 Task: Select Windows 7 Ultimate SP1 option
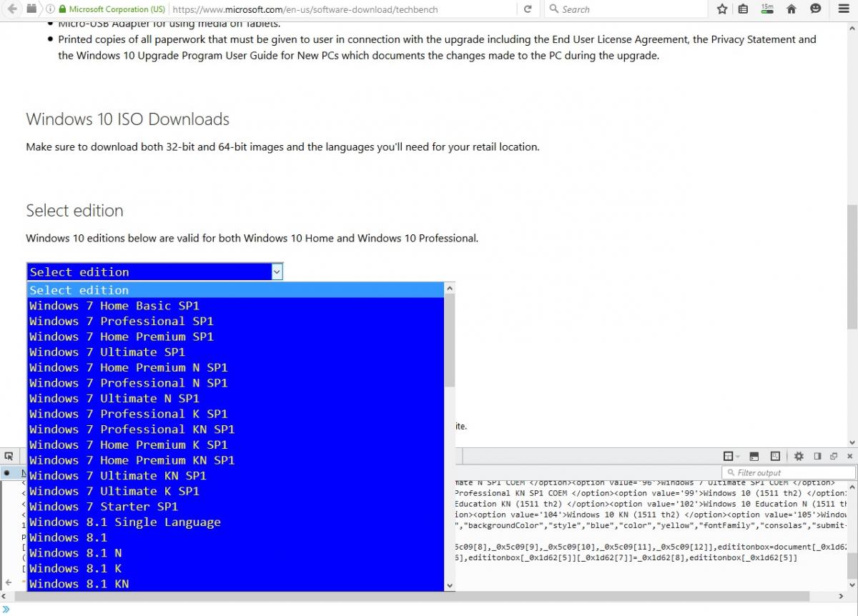(x=235, y=352)
